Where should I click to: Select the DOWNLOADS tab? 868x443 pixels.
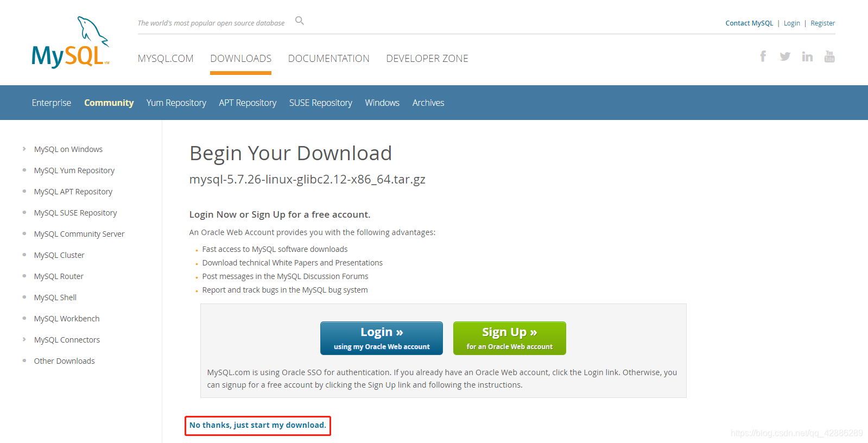pyautogui.click(x=240, y=58)
